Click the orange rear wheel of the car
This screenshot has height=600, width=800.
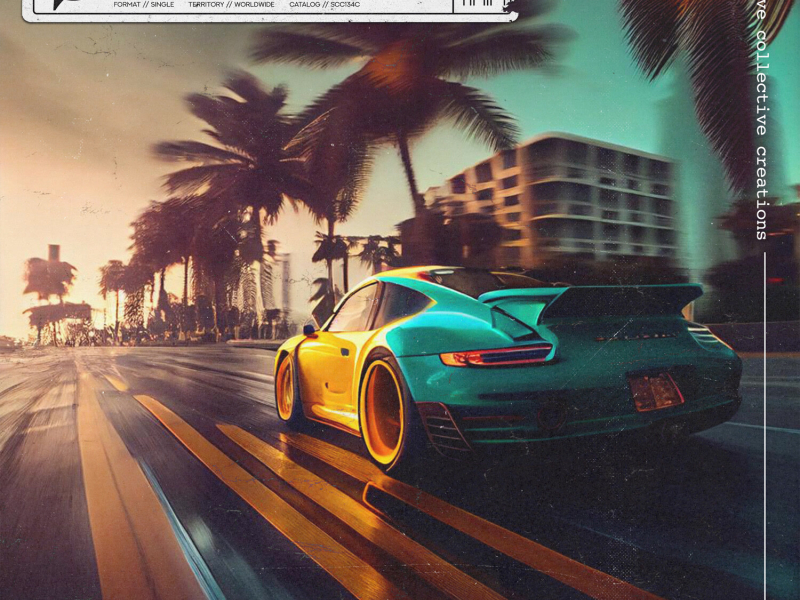(x=382, y=412)
